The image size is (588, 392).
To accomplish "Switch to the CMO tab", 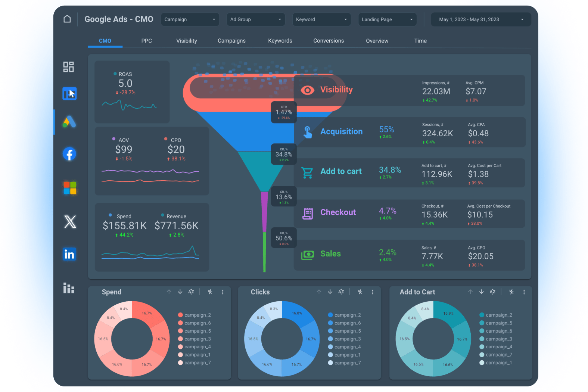I will (105, 41).
